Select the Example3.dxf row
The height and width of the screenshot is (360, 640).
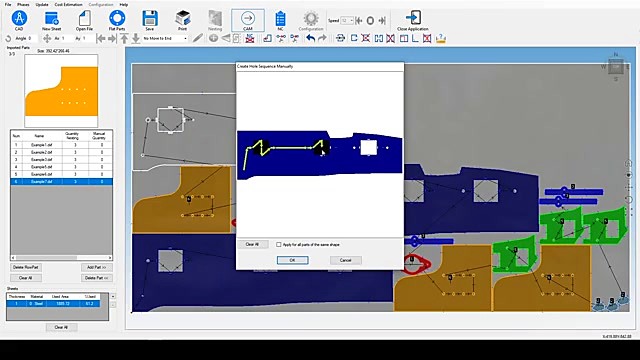coord(61,160)
